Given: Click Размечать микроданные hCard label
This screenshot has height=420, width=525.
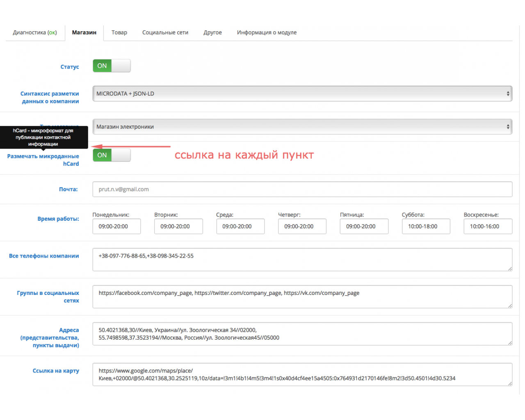Looking at the screenshot, I should pyautogui.click(x=43, y=160).
